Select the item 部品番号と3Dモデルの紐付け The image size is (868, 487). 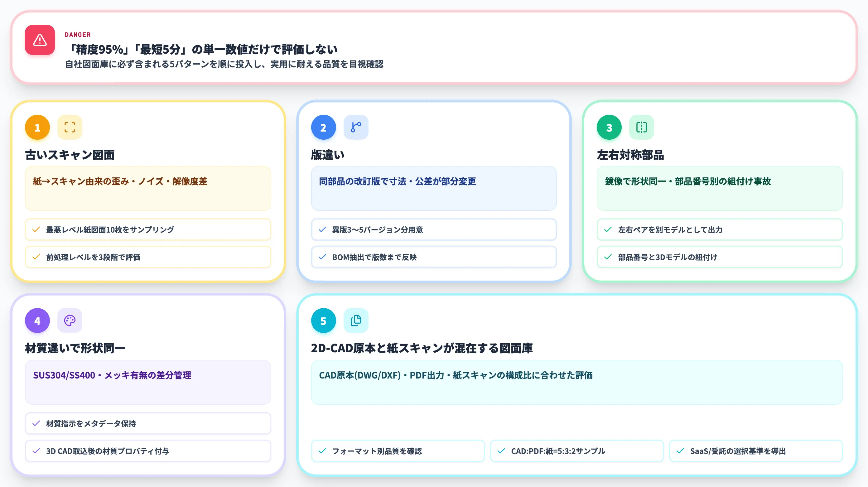720,257
